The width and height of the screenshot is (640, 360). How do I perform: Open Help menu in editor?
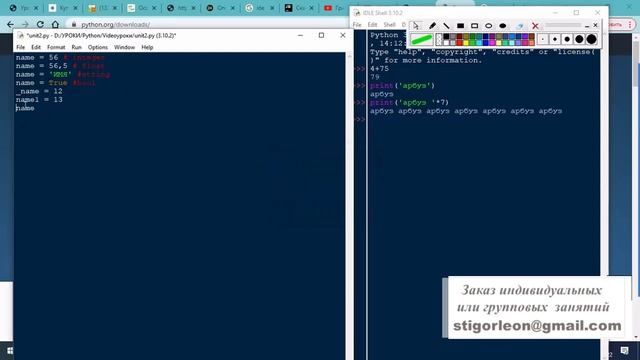tap(147, 47)
